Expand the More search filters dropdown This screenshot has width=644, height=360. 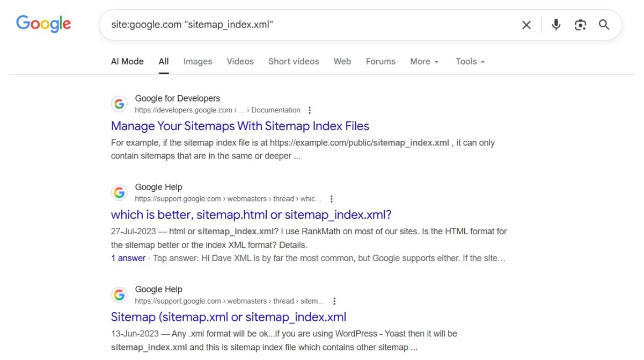[x=425, y=61]
